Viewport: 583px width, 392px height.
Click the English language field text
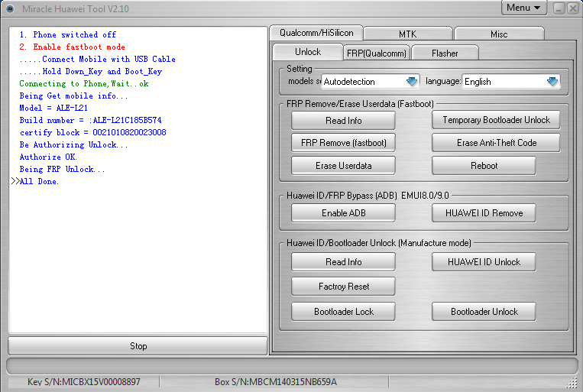pos(478,82)
